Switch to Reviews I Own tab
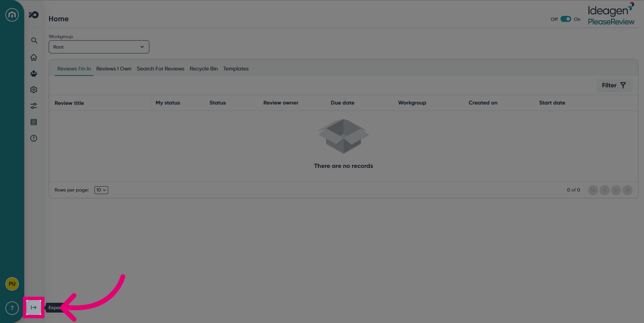 (x=114, y=69)
